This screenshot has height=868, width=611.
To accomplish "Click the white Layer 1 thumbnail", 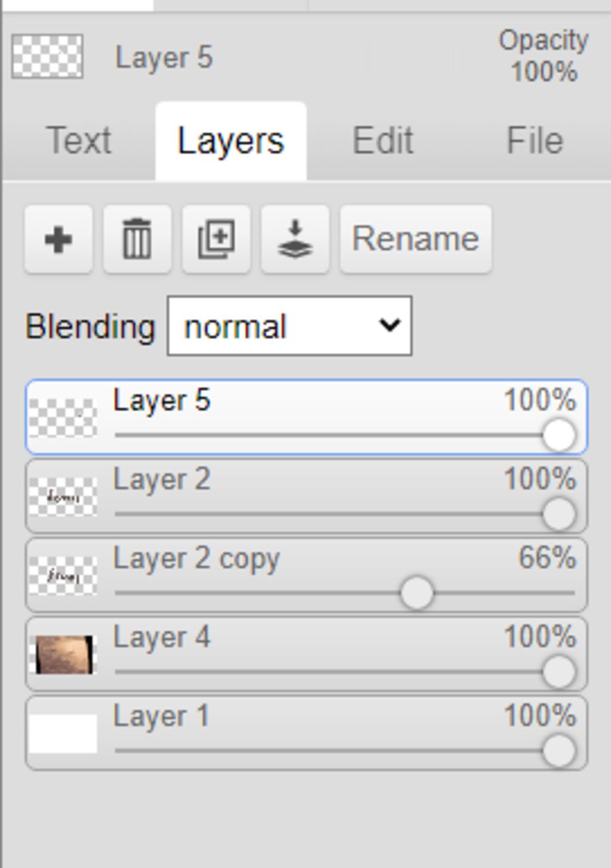I will pyautogui.click(x=63, y=733).
